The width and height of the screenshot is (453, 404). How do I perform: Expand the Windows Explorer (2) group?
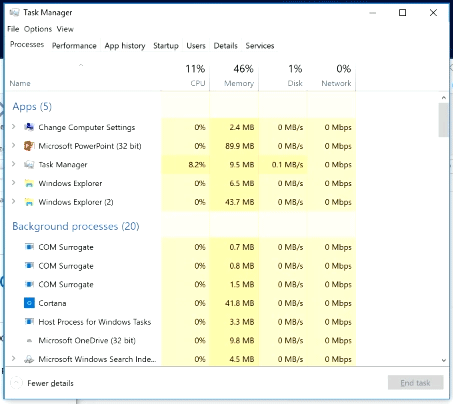point(13,201)
